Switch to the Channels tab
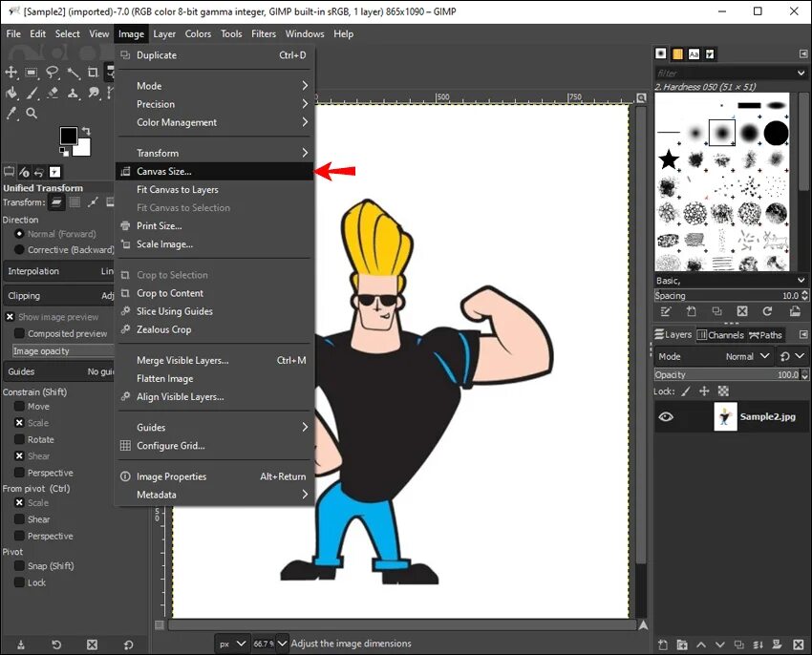 (720, 335)
